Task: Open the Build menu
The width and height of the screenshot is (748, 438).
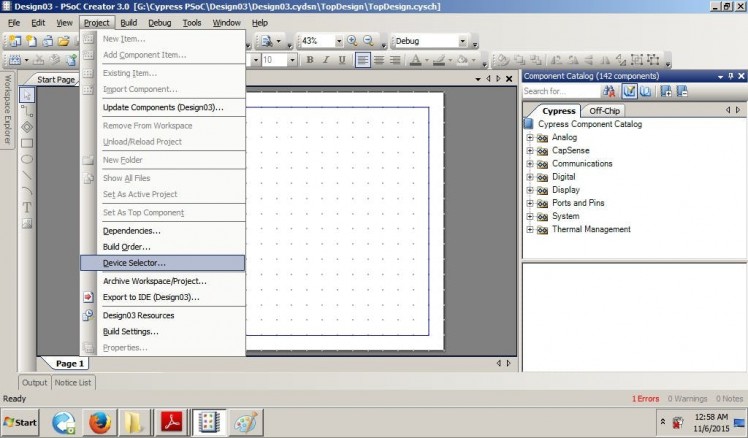Action: [128, 23]
